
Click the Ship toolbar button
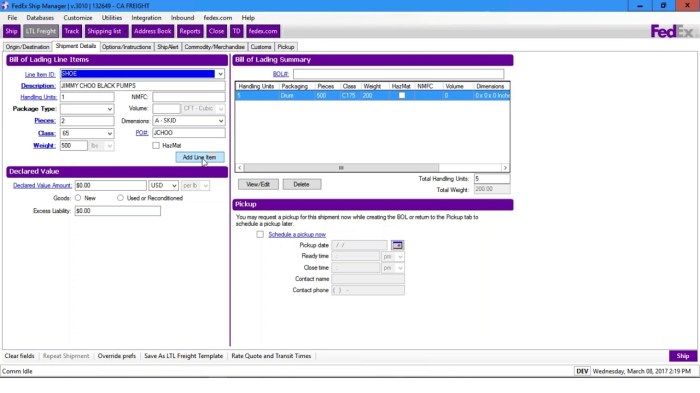[11, 31]
